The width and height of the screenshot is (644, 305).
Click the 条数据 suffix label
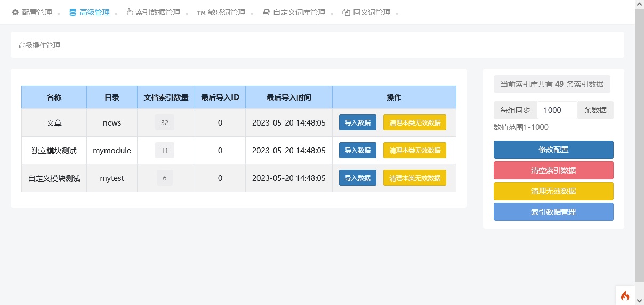click(x=595, y=110)
